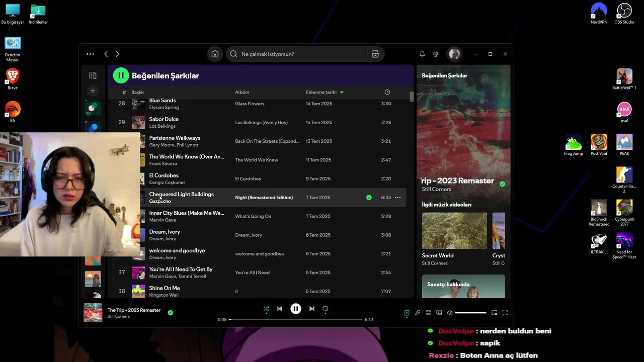644x362 pixels.
Task: Open album link 'What's Going On'
Action: [x=253, y=216]
